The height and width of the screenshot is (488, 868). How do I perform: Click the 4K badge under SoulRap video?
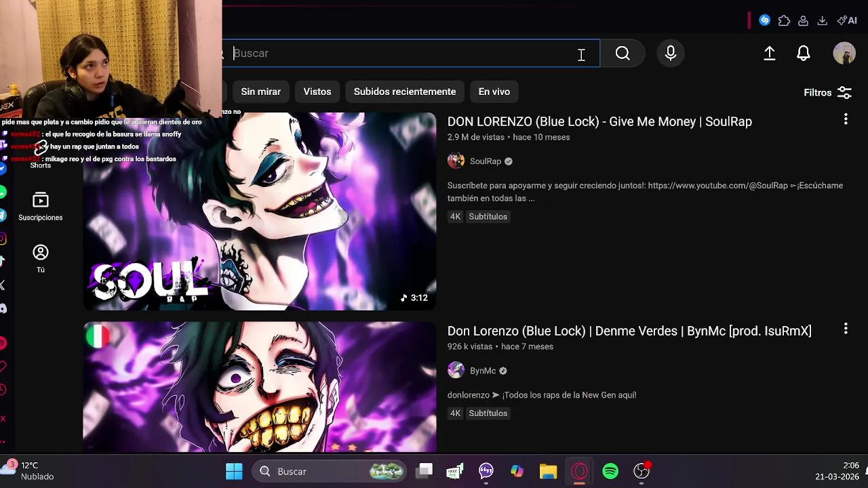click(455, 217)
